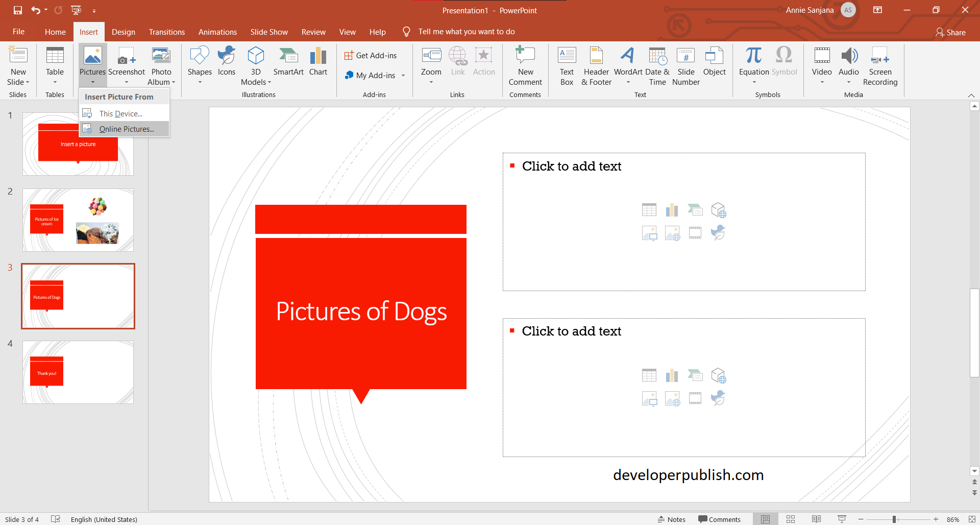Insert Slide Number
Screen dimensions: 980x525
pyautogui.click(x=686, y=66)
